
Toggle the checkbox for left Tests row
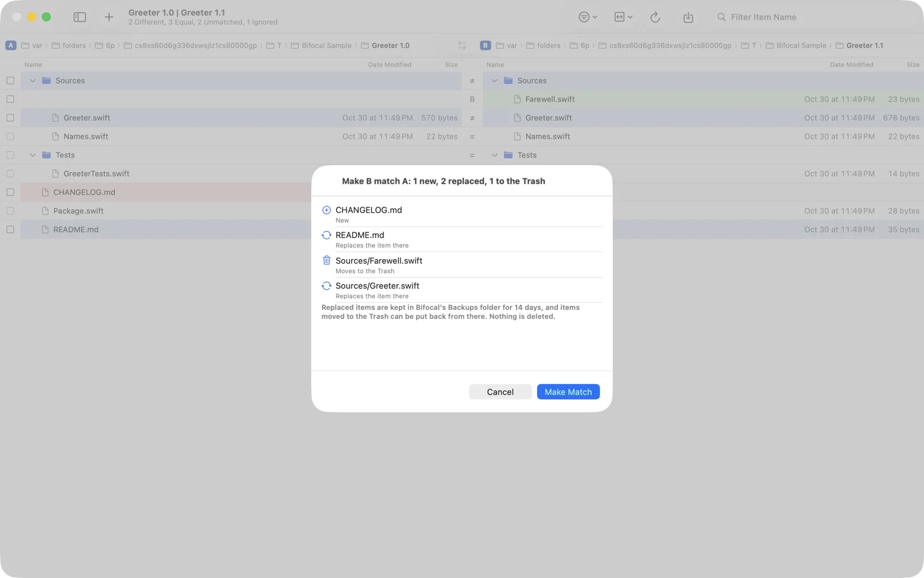point(10,155)
